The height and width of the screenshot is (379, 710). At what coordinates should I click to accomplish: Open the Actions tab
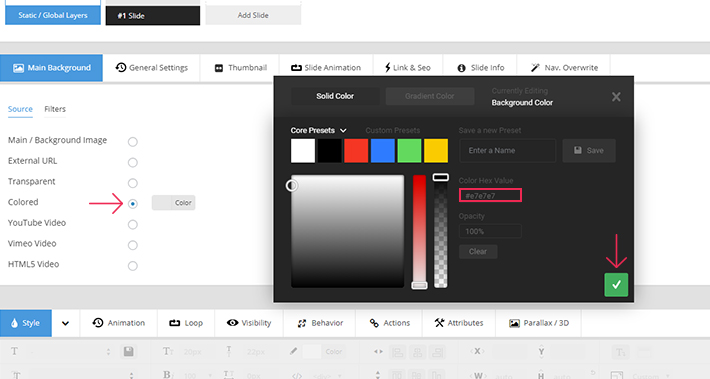[x=389, y=323]
